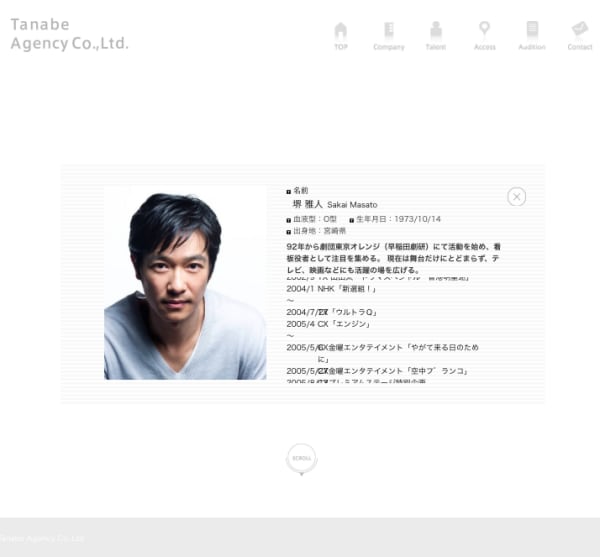
Task: Close the Sakai Masato profile panel
Action: 517,197
